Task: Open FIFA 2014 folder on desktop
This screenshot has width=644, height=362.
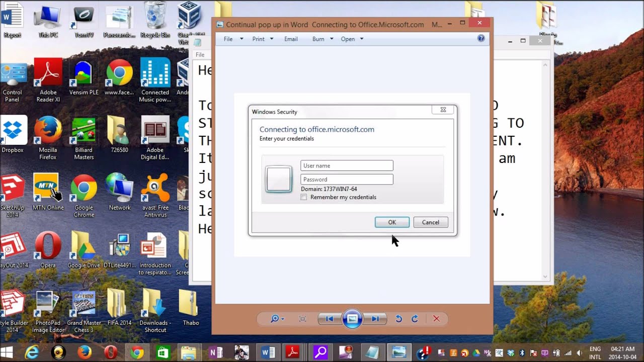Action: click(x=119, y=308)
